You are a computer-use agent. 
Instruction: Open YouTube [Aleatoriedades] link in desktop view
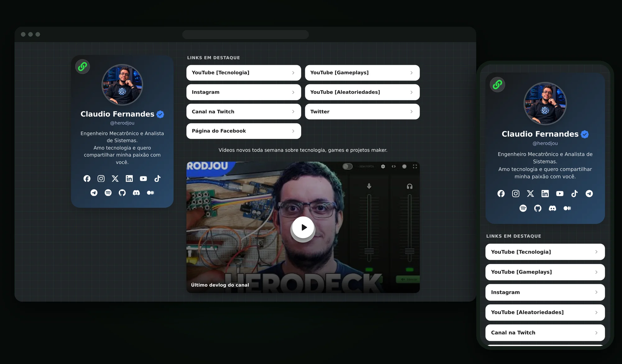[362, 92]
